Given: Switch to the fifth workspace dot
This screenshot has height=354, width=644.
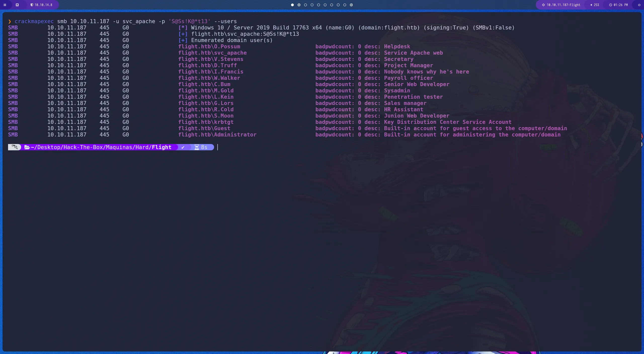Looking at the screenshot, I should tap(318, 5).
